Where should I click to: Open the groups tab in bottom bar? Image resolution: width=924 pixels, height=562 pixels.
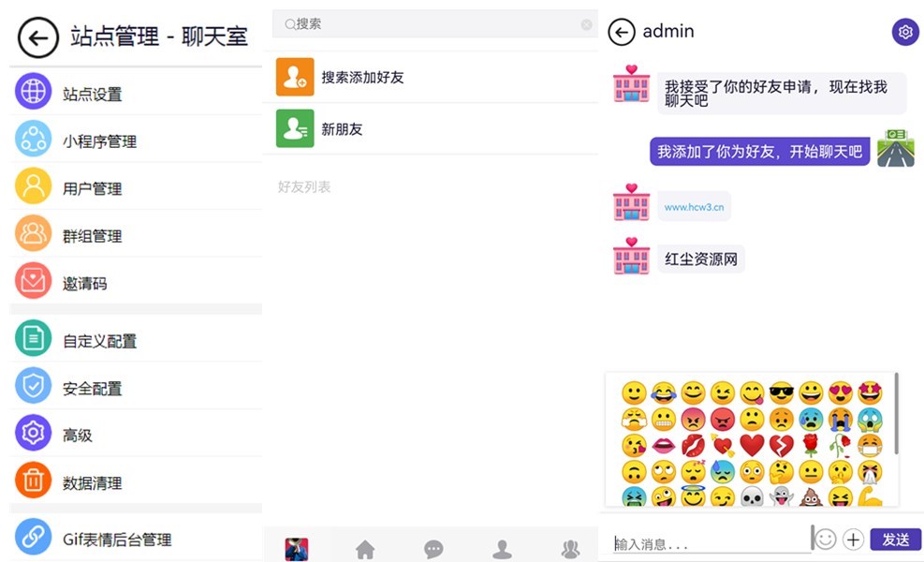click(x=570, y=550)
